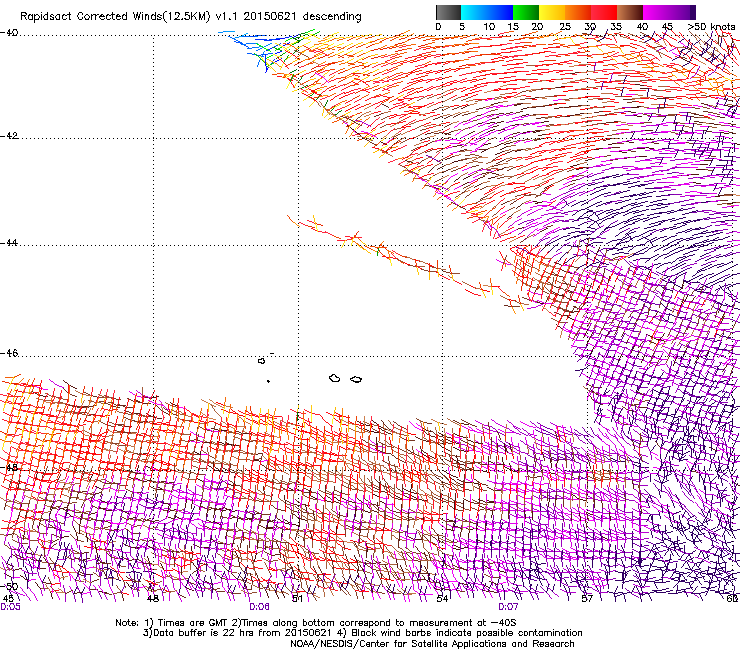Viewport: 740px width, 650px height.
Task: Select the dark purple 45-50 knots segment
Action: 682,12
